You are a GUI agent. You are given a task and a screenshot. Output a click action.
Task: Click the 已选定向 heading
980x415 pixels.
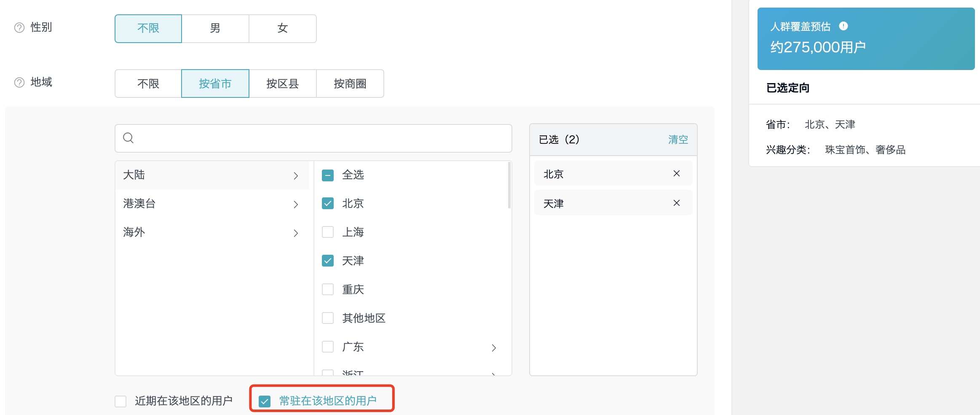click(x=787, y=88)
